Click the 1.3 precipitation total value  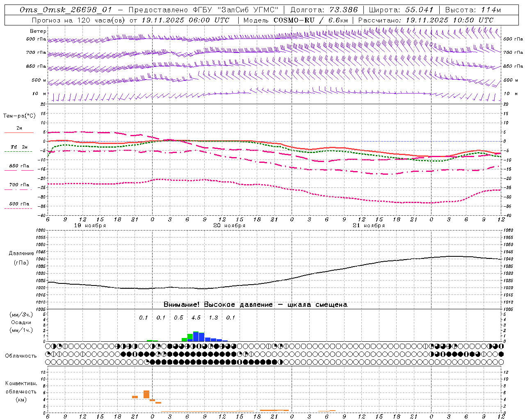213,318
